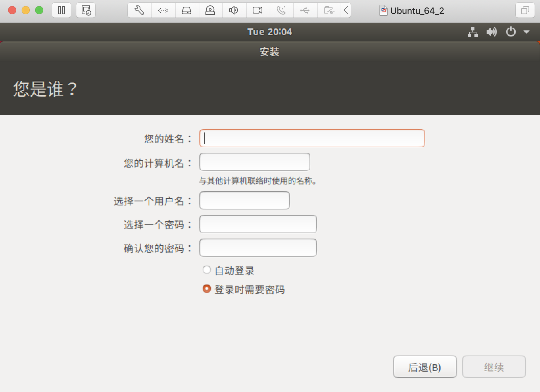Click the window view mode icon at top right
The height and width of the screenshot is (392, 540).
[525, 10]
